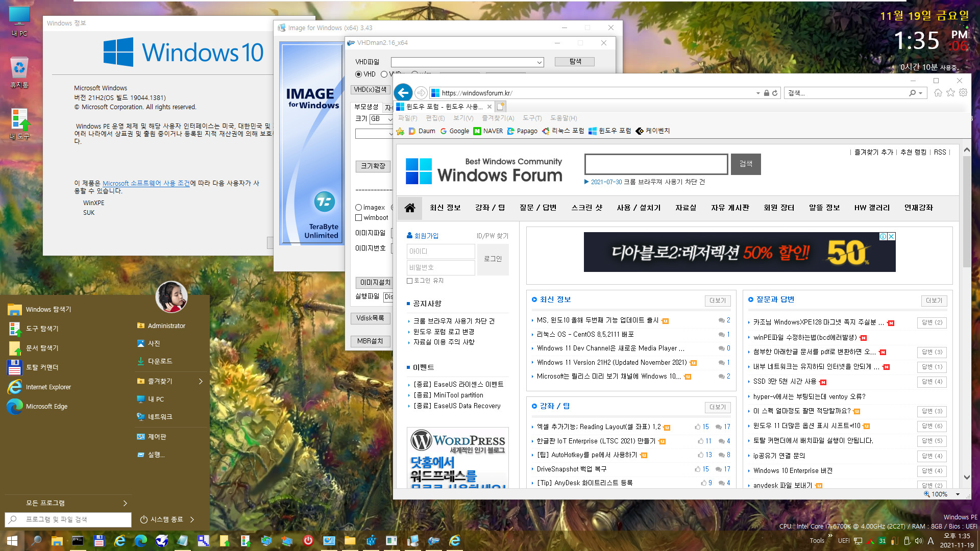980x551 pixels.
Task: Expand 즐겨찾기 submenu in start menu
Action: pos(201,382)
